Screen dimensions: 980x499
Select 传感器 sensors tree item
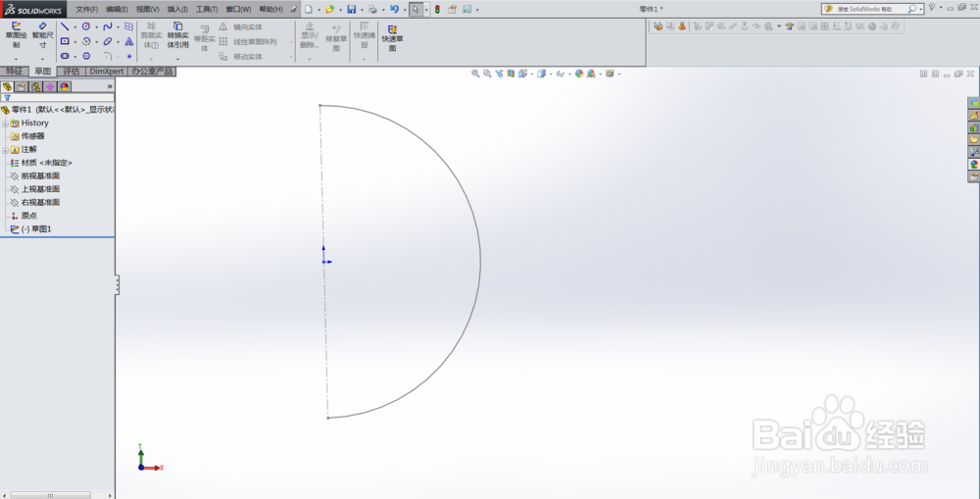32,136
